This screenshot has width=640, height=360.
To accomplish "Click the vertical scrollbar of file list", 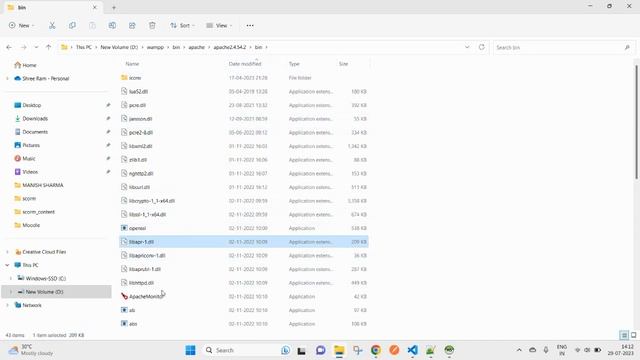I will (x=636, y=122).
